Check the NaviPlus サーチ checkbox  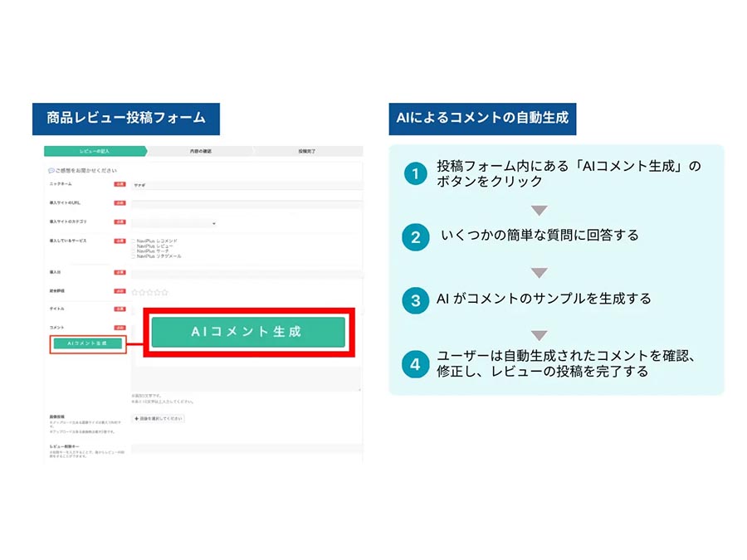pyautogui.click(x=134, y=251)
